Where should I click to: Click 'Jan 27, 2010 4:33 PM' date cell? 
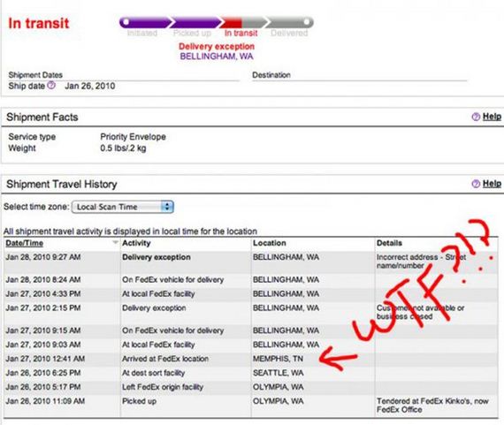43,293
